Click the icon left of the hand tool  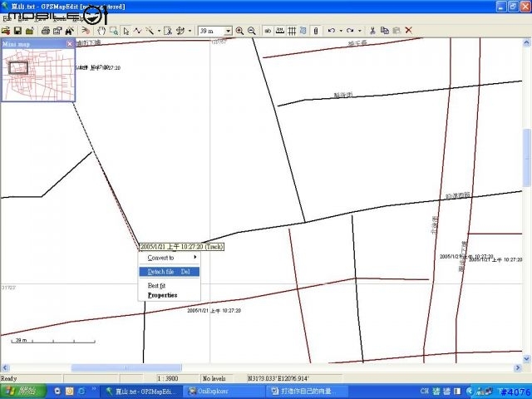(86, 31)
